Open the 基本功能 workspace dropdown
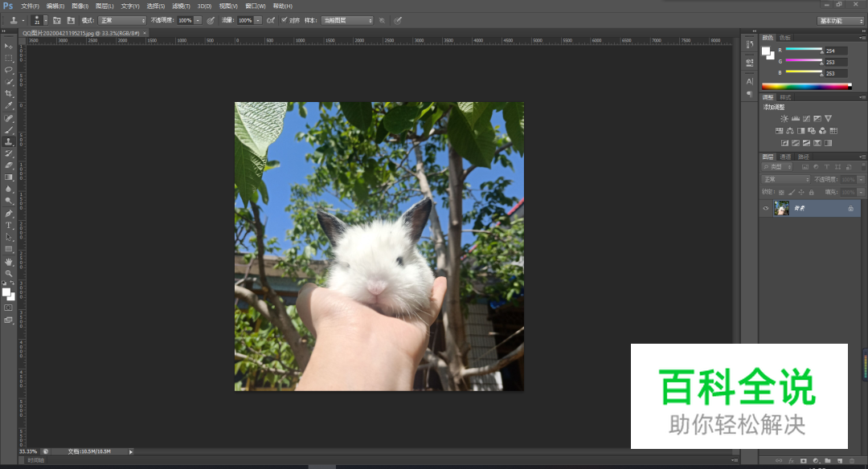This screenshot has height=469, width=868. tap(841, 20)
